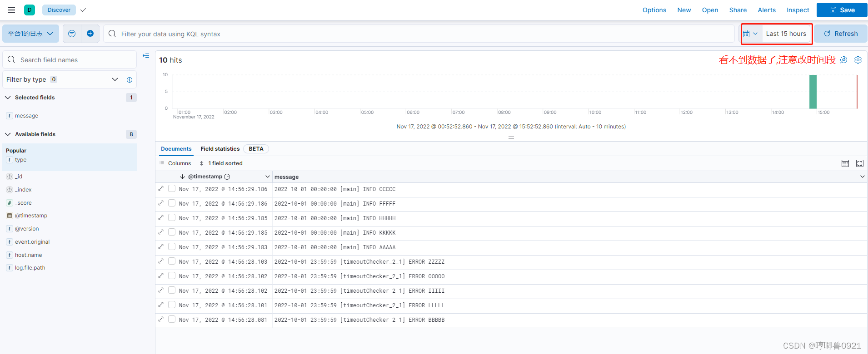Click the Save button
This screenshot has width=868, height=354.
pos(842,10)
